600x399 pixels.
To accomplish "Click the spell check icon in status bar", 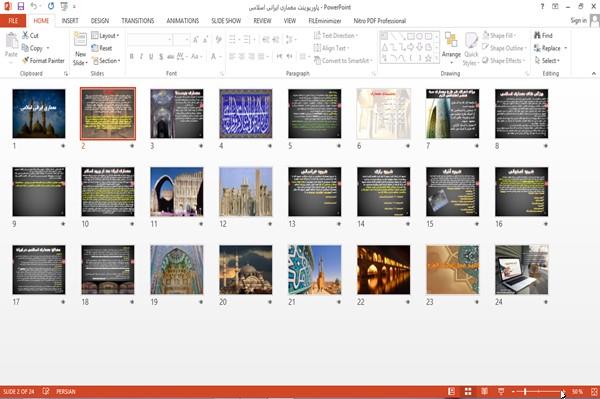I will click(46, 391).
